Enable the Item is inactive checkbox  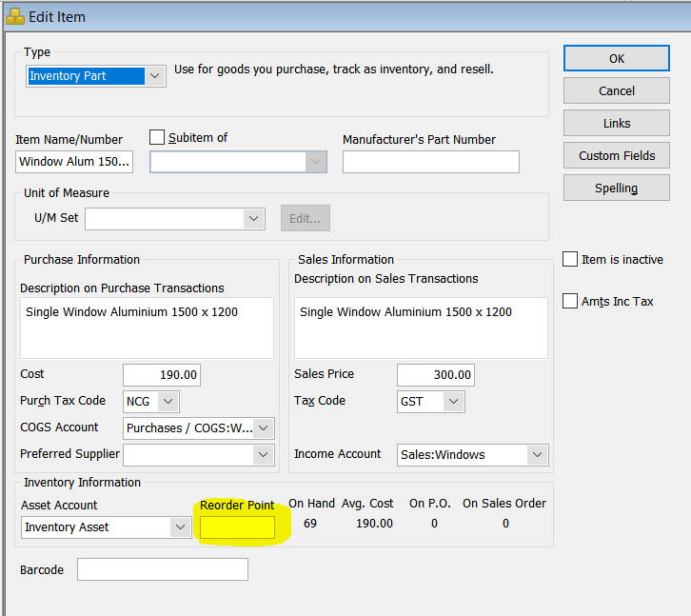click(570, 259)
